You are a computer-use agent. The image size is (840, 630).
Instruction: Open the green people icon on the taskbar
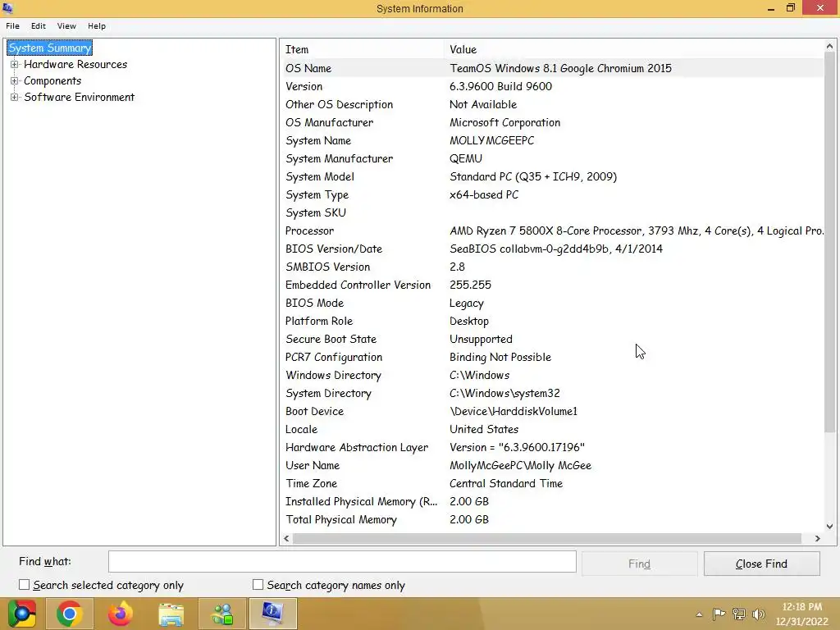[x=221, y=614]
